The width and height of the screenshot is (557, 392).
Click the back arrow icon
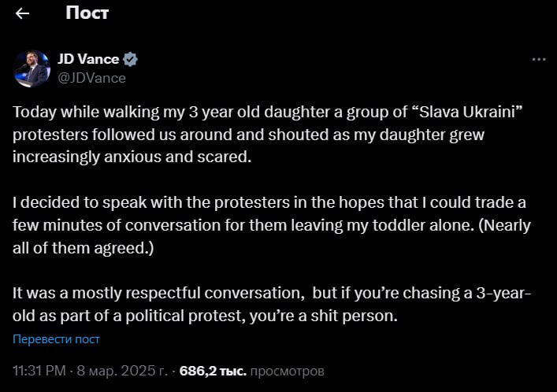pyautogui.click(x=22, y=13)
